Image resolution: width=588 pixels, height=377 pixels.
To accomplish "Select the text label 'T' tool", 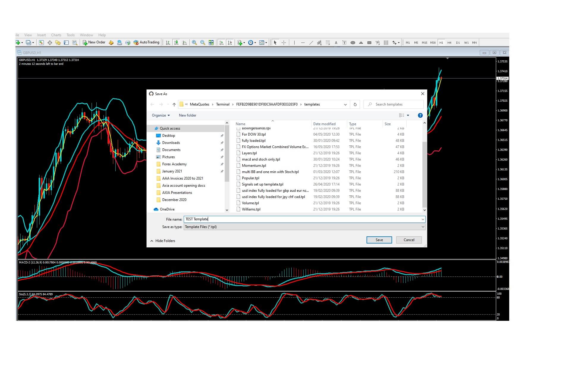I will (x=344, y=43).
